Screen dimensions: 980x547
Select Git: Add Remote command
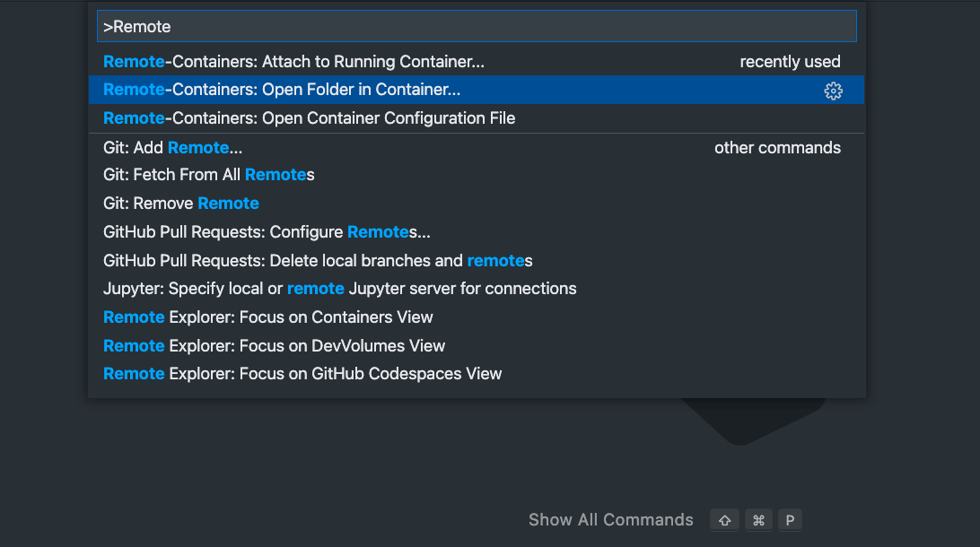(477, 147)
